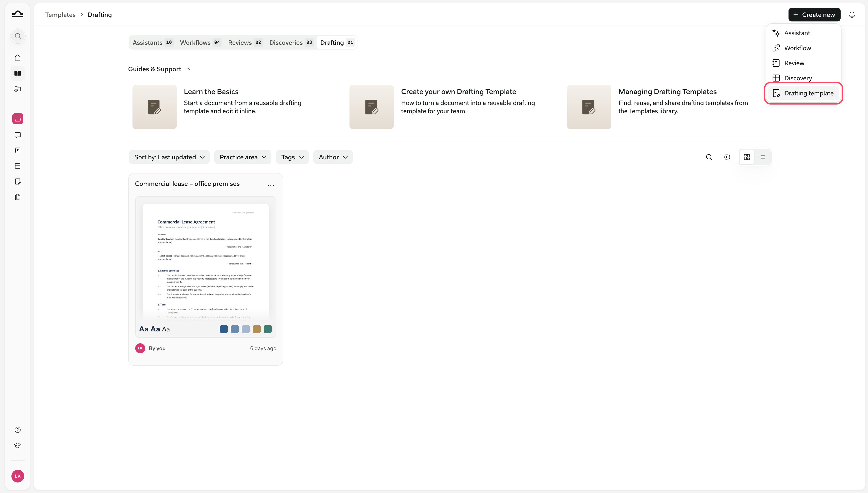Select Review in Create new menu
Screen dimensions: 868x493
point(803,63)
